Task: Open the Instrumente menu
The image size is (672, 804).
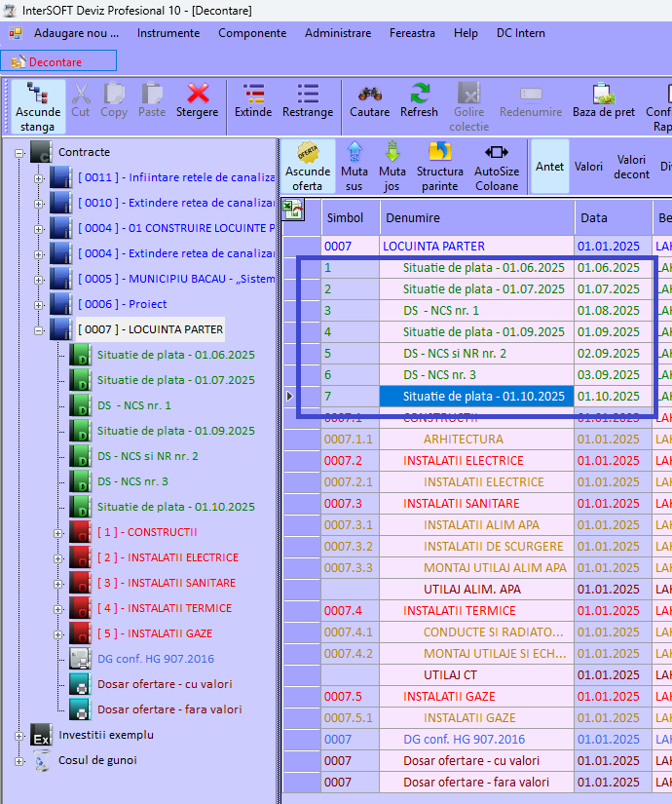Action: [168, 32]
